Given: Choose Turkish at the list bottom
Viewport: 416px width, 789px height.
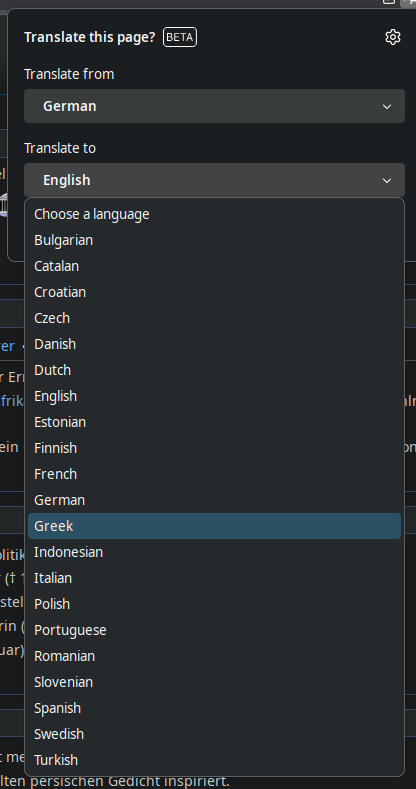Looking at the screenshot, I should coord(214,760).
